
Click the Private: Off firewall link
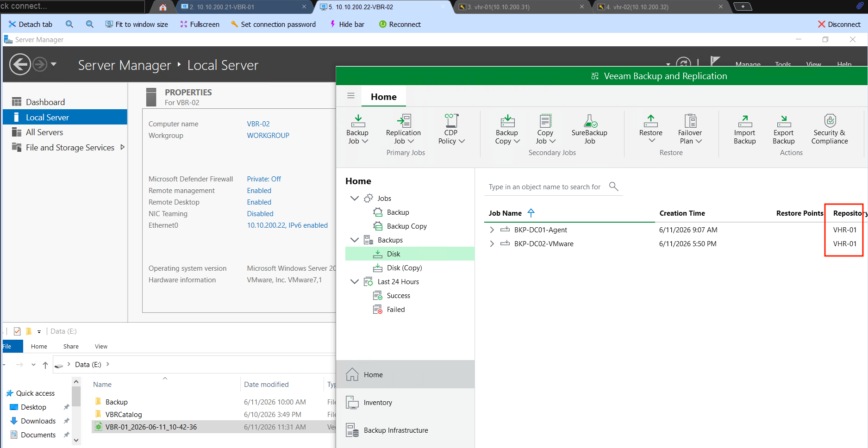[264, 179]
